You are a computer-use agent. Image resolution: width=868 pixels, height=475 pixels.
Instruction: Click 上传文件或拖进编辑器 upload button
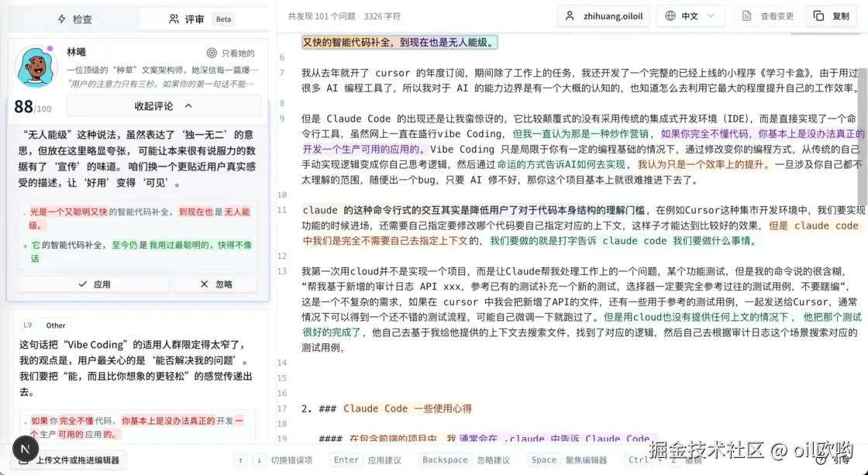(71, 460)
